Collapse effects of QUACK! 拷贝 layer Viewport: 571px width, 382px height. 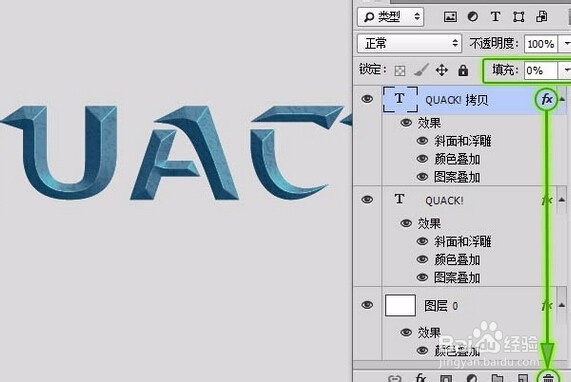pos(562,99)
